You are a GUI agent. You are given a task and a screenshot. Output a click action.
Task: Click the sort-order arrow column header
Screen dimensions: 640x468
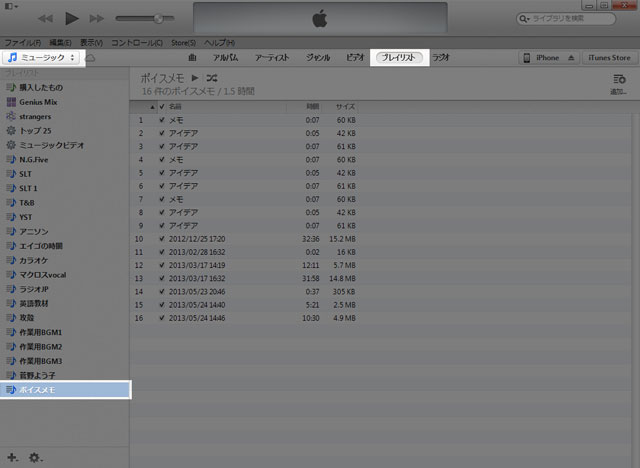144,107
